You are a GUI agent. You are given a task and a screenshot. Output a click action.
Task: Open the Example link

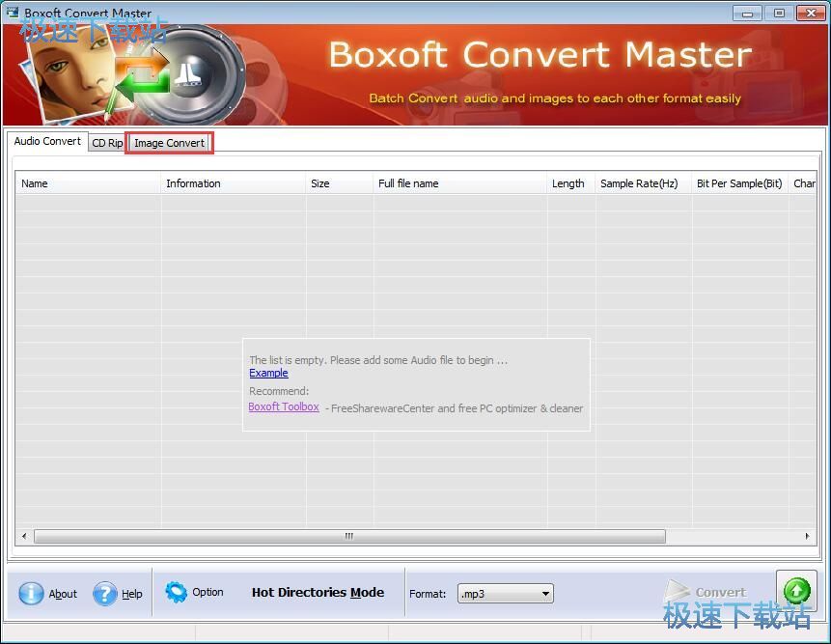click(268, 373)
